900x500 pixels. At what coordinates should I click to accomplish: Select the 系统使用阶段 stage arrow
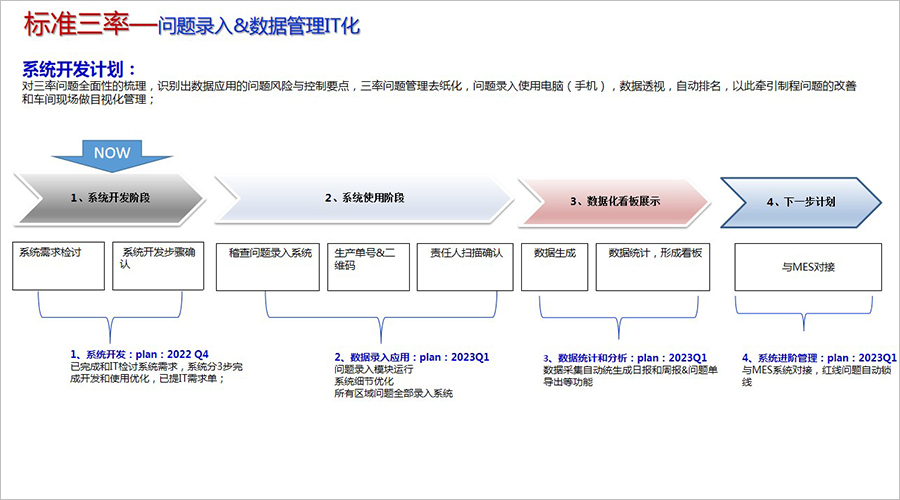coord(362,199)
